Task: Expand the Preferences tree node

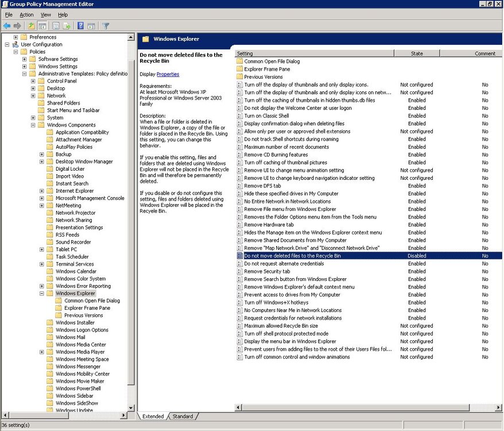Action: point(15,37)
